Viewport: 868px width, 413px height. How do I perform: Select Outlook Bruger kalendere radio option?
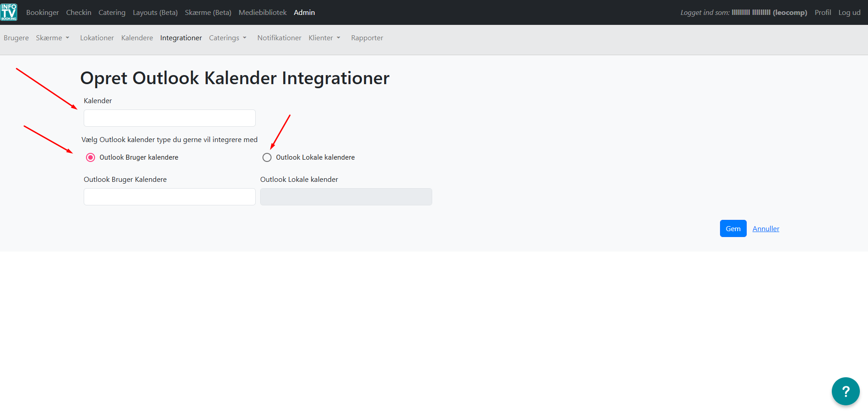click(91, 157)
